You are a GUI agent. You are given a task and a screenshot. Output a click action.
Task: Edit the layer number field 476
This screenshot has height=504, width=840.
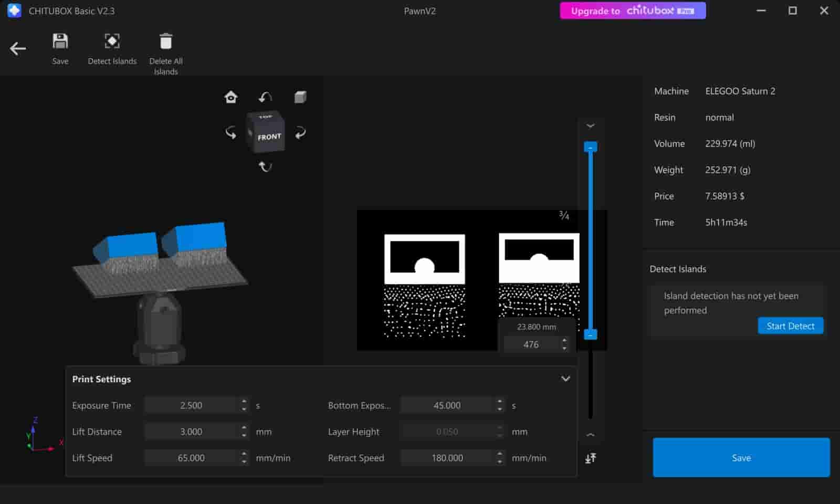tap(531, 344)
